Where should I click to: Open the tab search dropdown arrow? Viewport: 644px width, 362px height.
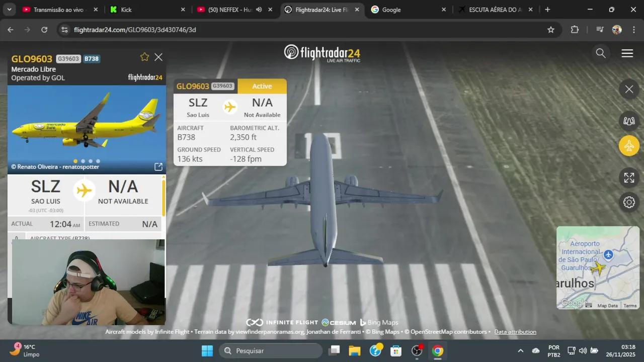(x=9, y=10)
